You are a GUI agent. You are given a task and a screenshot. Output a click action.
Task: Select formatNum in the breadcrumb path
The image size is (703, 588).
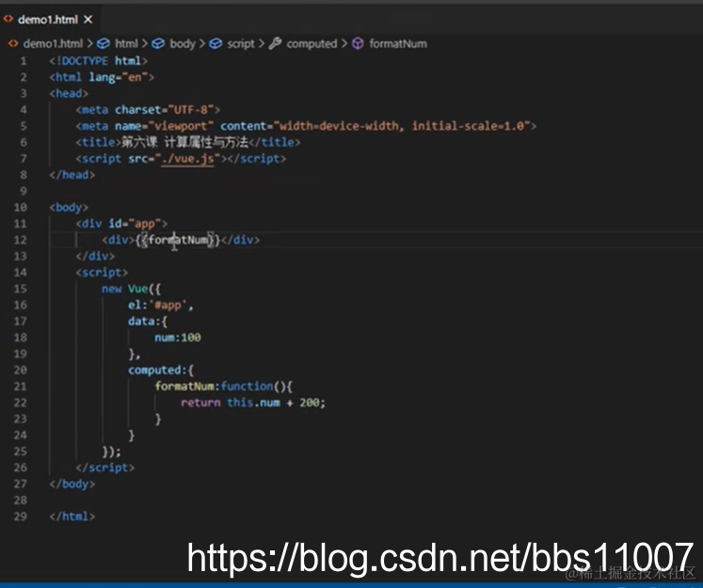[x=398, y=44]
